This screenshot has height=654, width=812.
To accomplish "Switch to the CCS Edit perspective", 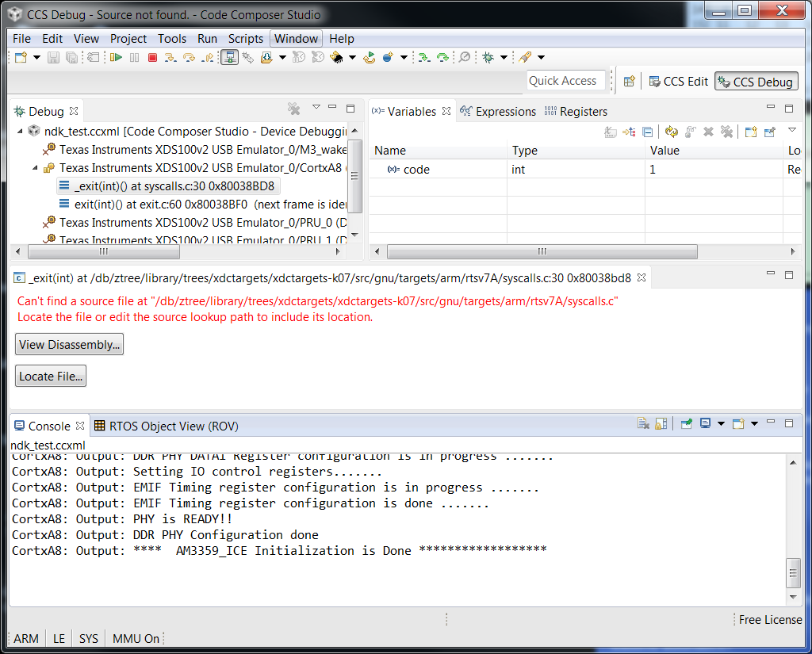I will coord(679,82).
